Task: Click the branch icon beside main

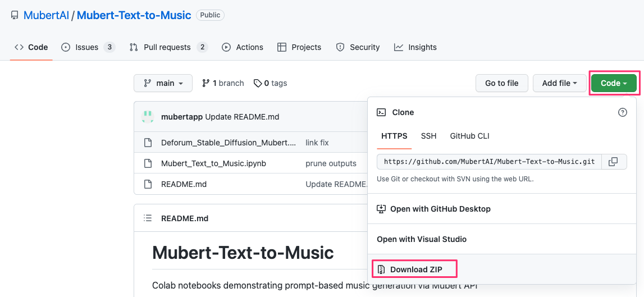Action: click(x=147, y=84)
